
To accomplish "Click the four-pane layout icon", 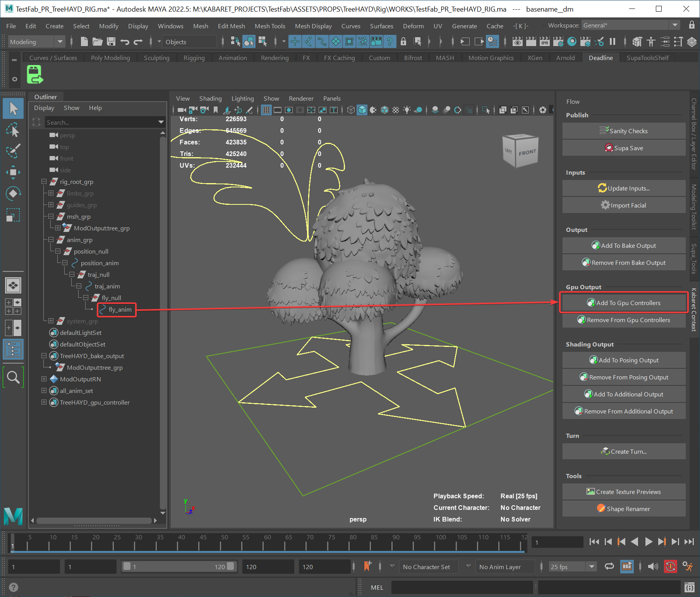I will [x=13, y=307].
